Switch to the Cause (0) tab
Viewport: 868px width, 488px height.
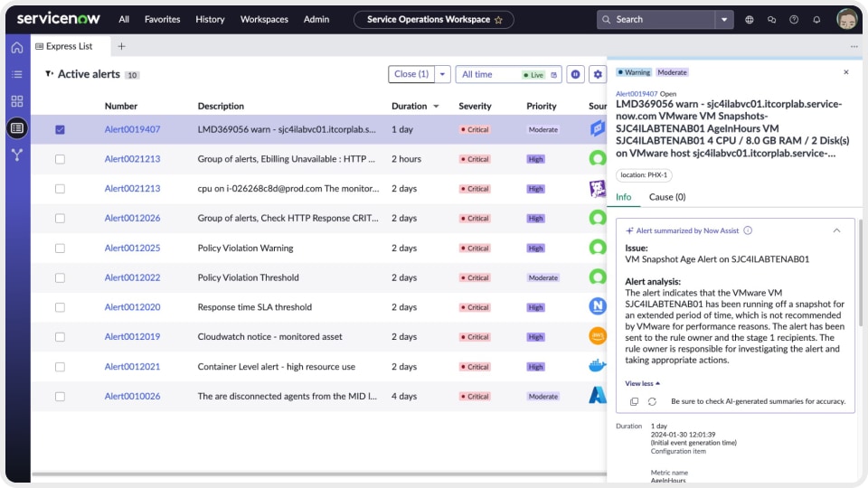point(666,197)
